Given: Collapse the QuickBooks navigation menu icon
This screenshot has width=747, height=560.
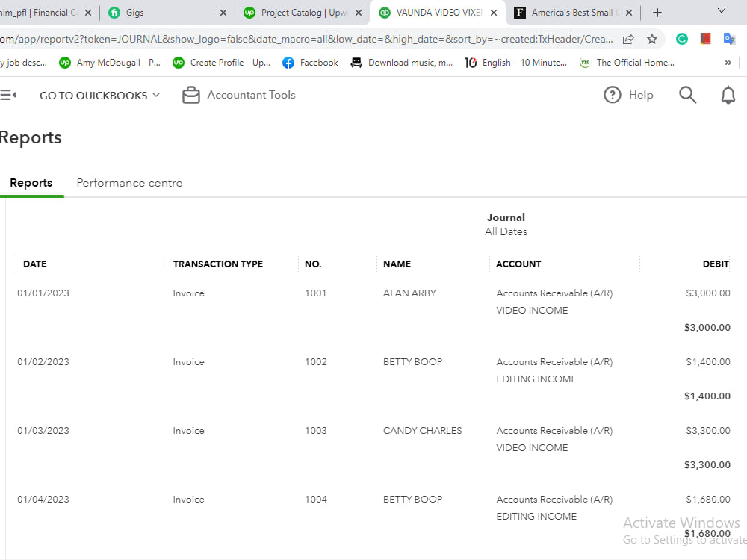Looking at the screenshot, I should coord(8,95).
